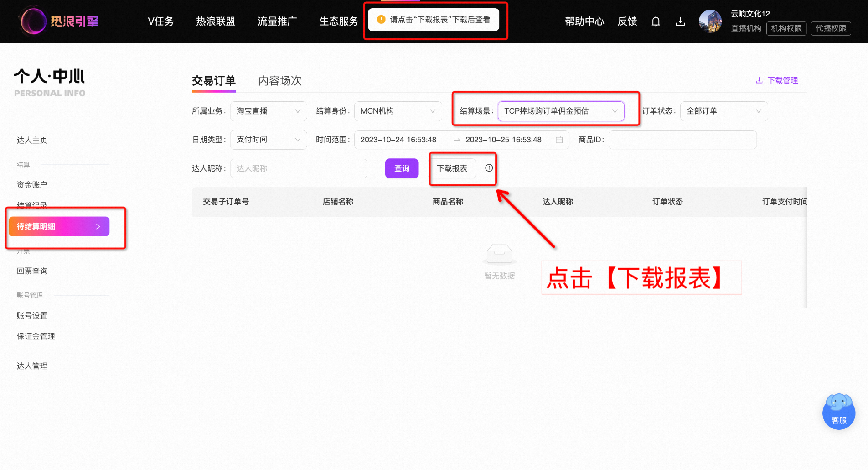Screen dimensions: 868x470
Task: Open 达人主页 in sidebar
Action: [x=32, y=140]
